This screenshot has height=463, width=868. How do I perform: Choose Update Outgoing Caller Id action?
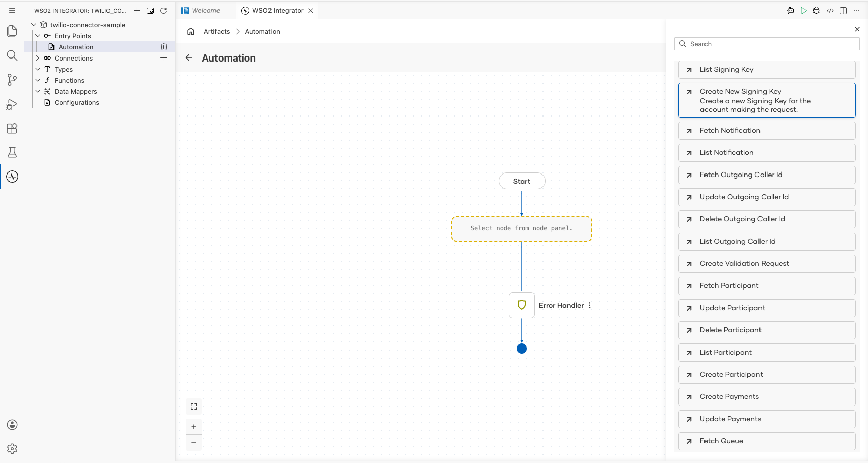point(767,197)
